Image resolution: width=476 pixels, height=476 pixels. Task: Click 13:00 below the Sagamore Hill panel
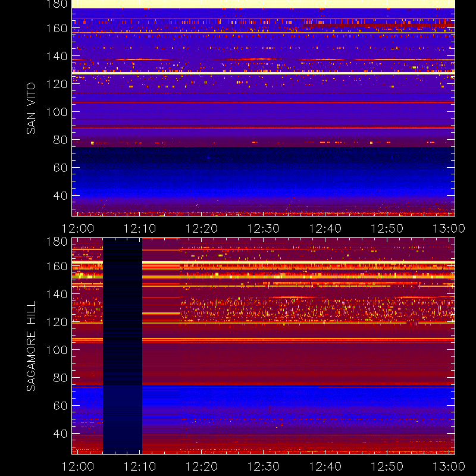[x=449, y=466]
